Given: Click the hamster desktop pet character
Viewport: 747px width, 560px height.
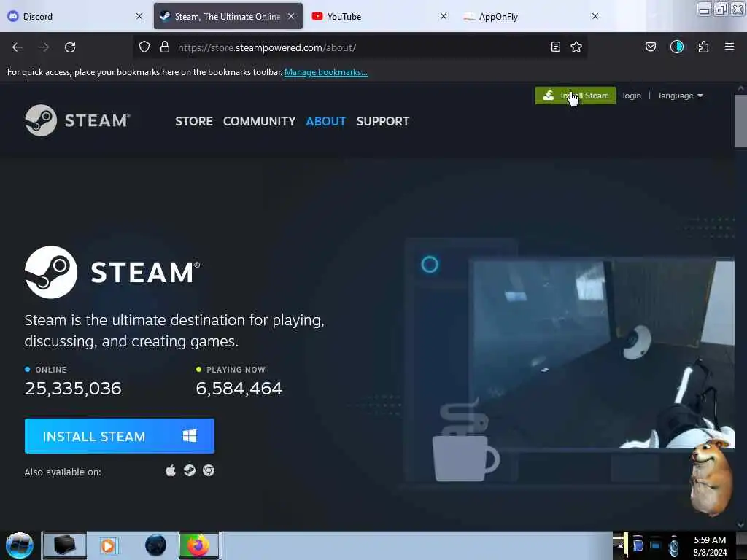Looking at the screenshot, I should (711, 478).
